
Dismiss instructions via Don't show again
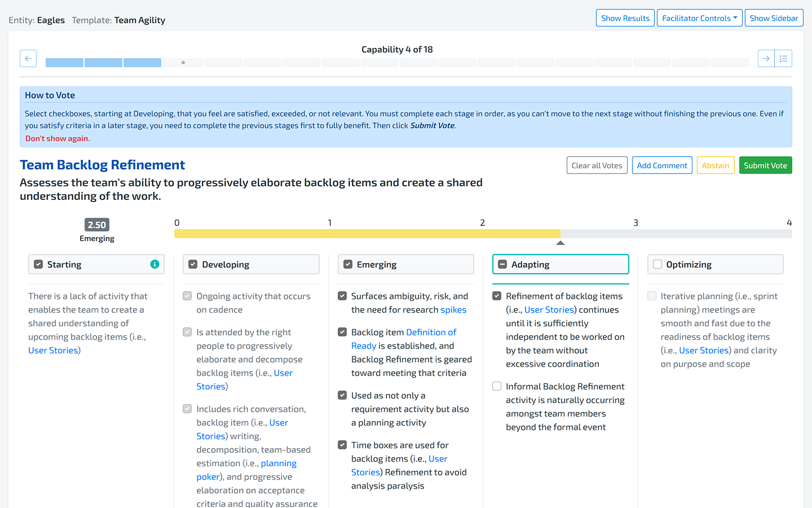click(x=58, y=138)
